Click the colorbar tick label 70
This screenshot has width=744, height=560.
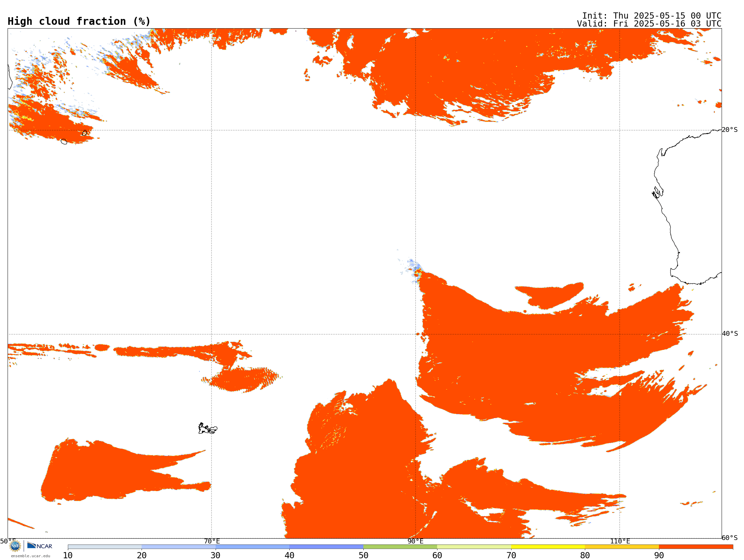(511, 556)
